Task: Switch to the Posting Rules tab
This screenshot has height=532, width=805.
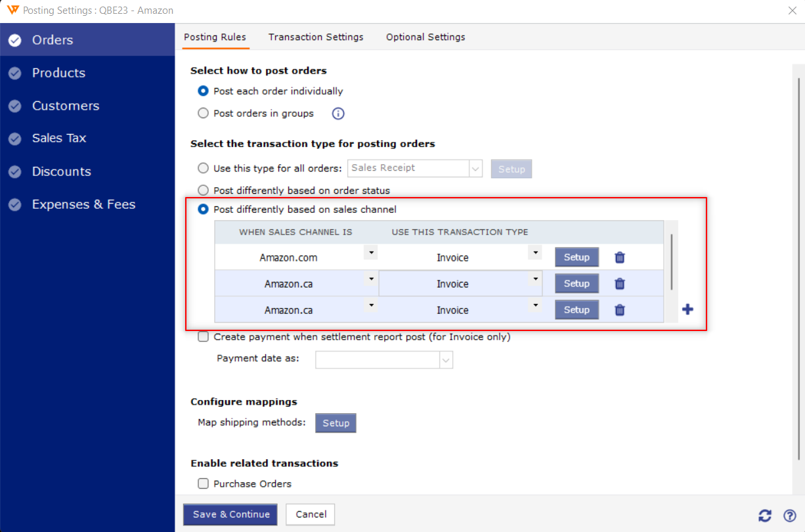Action: (215, 37)
